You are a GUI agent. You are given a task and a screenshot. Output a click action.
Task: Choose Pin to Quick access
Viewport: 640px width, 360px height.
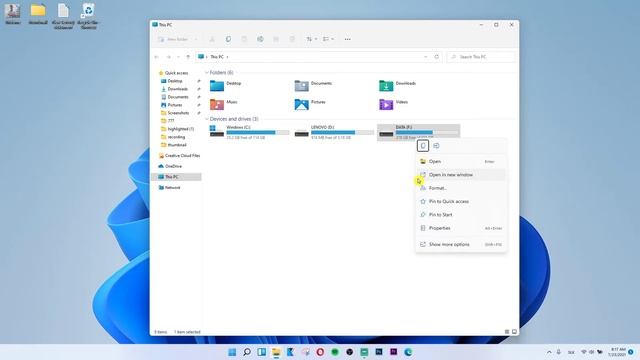461,202
